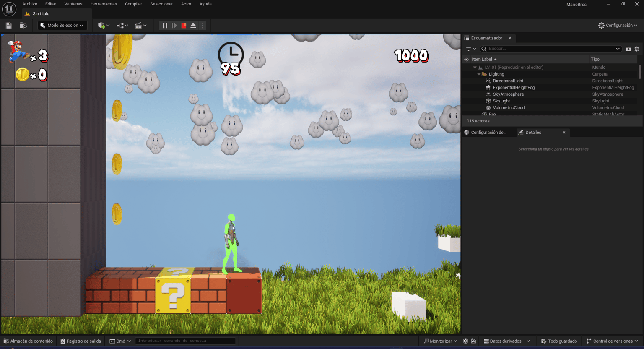Open outliner settings gear
644x349 pixels.
(x=636, y=49)
